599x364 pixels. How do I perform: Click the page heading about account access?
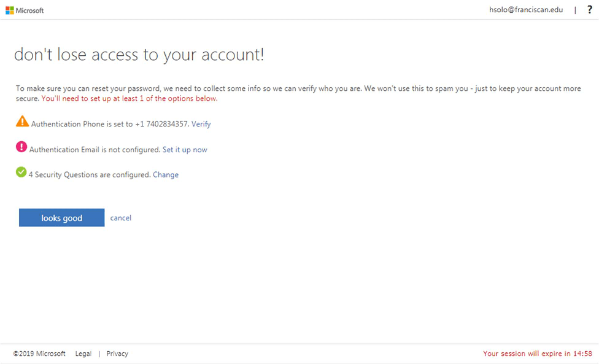pos(139,55)
